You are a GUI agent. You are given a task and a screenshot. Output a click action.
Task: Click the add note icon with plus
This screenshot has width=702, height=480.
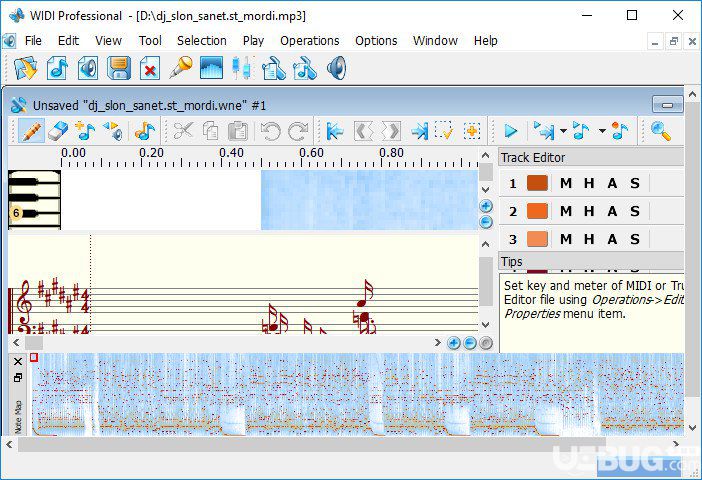pyautogui.click(x=85, y=131)
